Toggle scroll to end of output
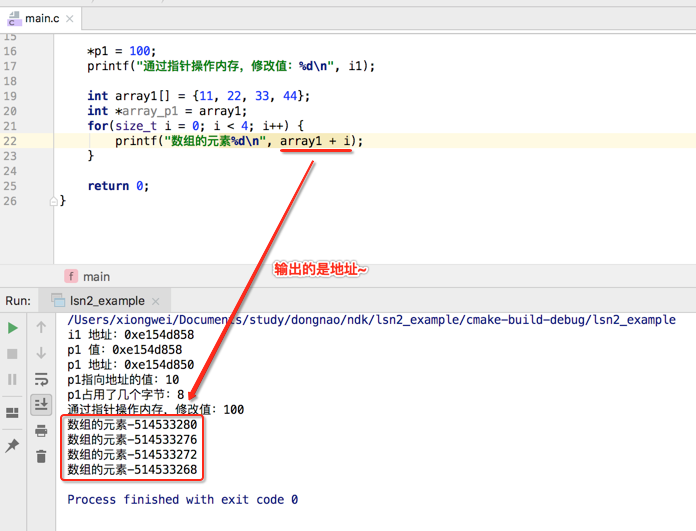696x531 pixels. (41, 404)
